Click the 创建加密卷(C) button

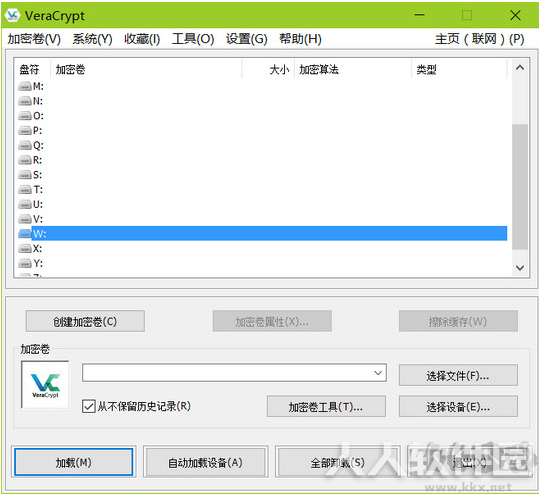point(85,321)
